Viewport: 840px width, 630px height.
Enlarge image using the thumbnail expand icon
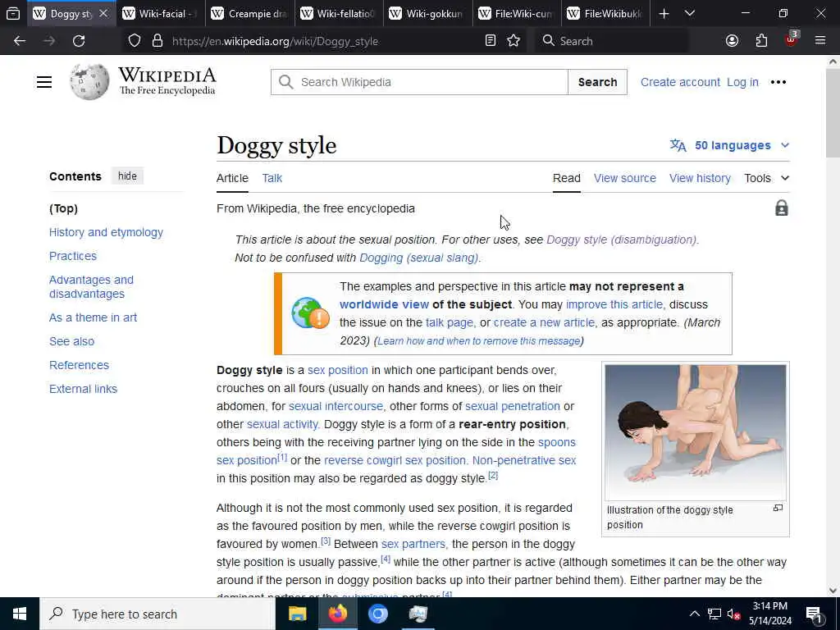(778, 508)
